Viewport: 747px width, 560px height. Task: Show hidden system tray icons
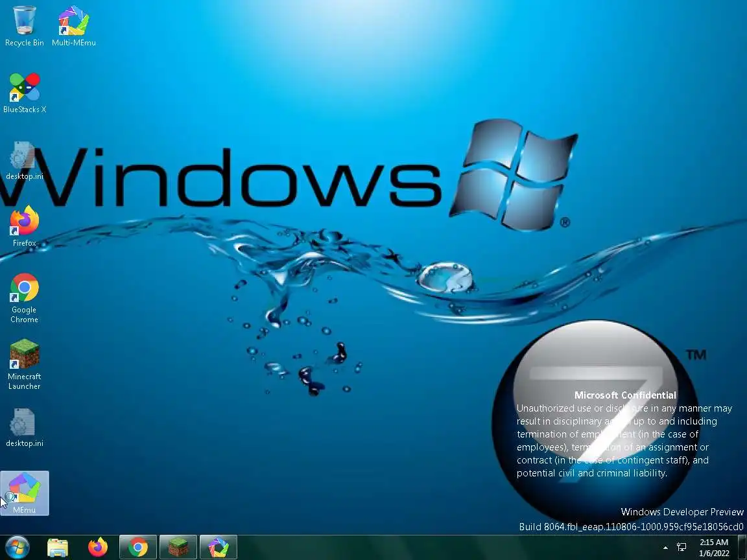[x=665, y=548]
